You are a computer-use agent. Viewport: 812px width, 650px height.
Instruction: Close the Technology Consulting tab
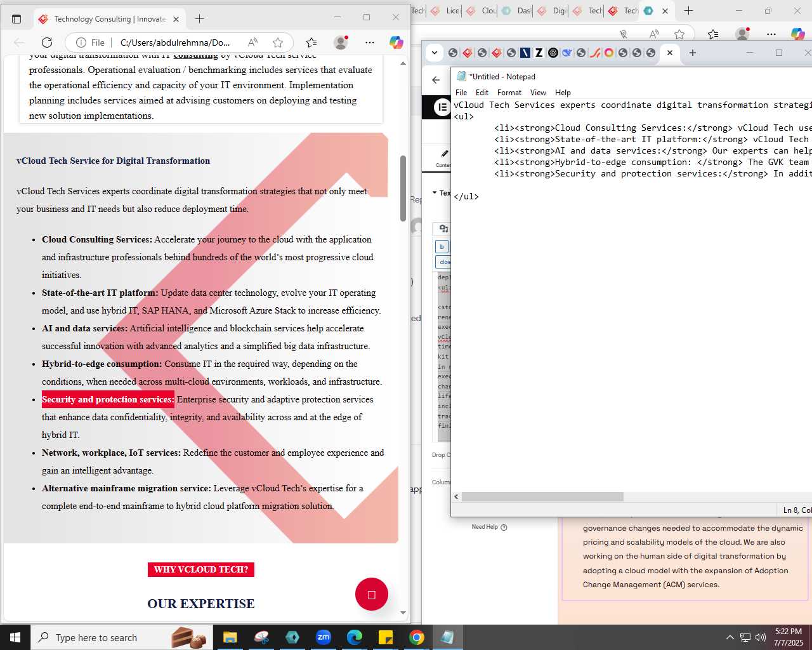pyautogui.click(x=176, y=19)
